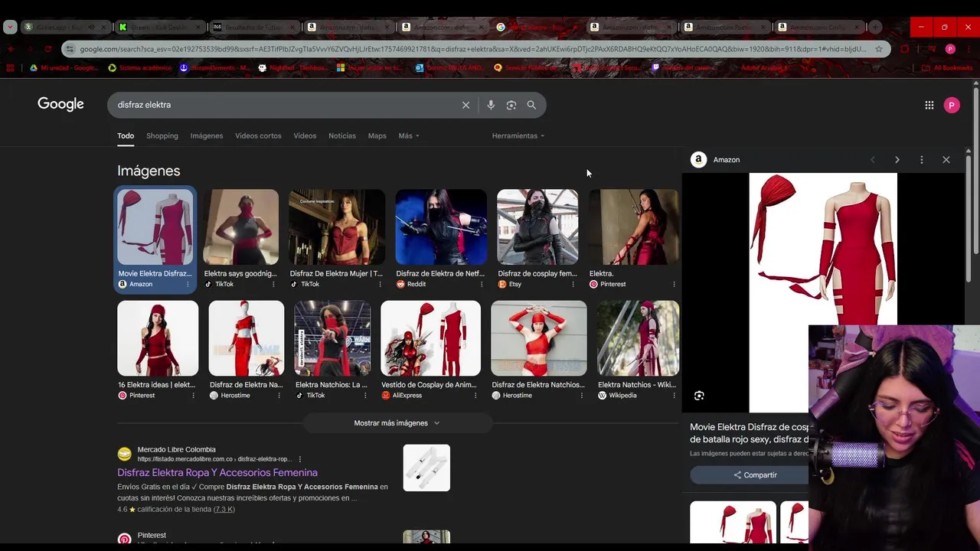Open 'Sistema académico' bookmark
This screenshot has height=551, width=980.
point(140,68)
